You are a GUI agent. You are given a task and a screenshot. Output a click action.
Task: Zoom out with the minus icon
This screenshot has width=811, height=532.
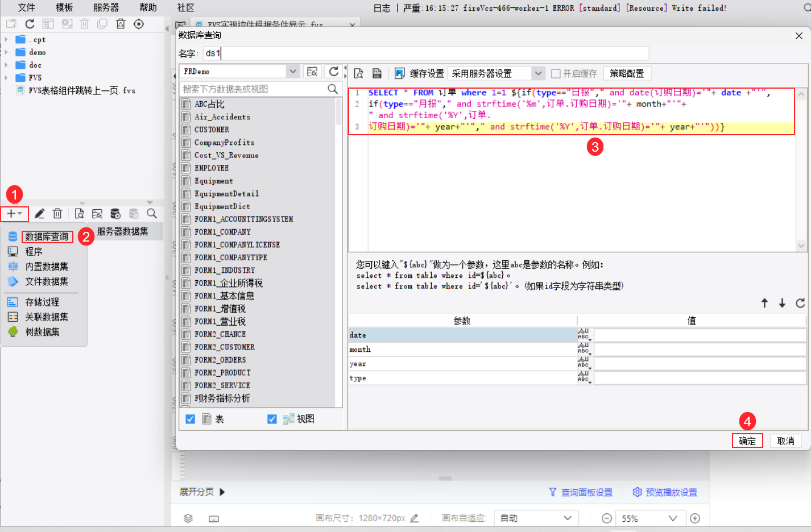click(607, 518)
